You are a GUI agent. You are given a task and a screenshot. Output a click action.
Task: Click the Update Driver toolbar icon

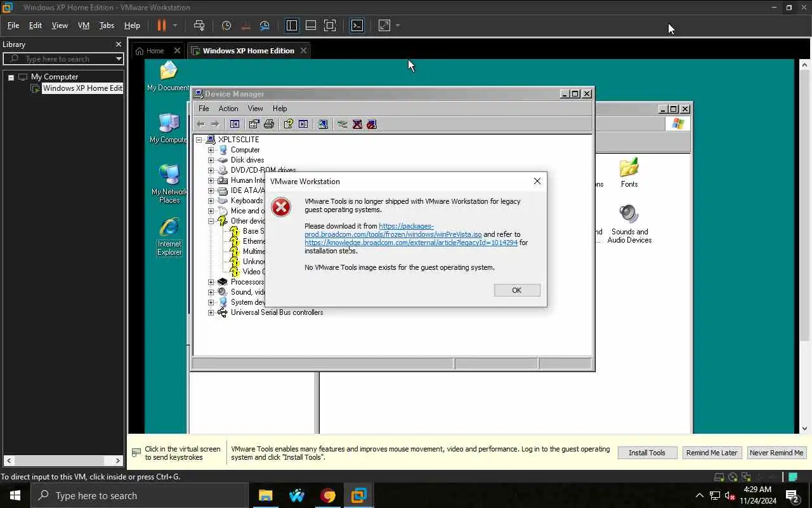pos(343,124)
